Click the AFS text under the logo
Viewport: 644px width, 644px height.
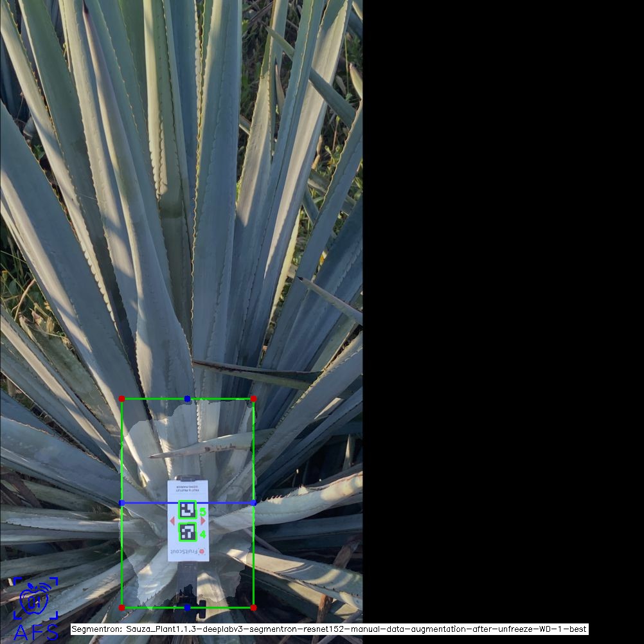pyautogui.click(x=35, y=632)
